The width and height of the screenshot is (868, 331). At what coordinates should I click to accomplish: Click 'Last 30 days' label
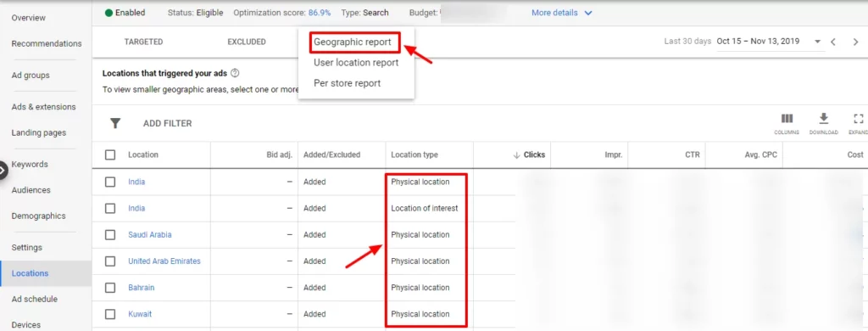pyautogui.click(x=687, y=42)
